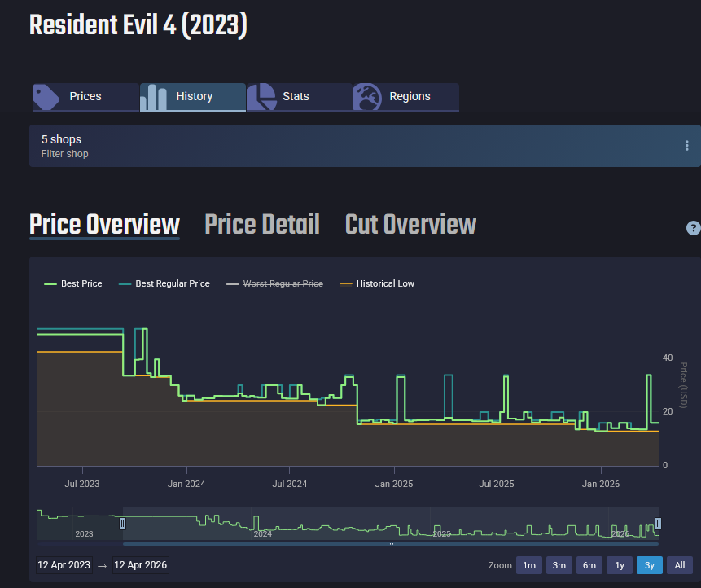Viewport: 701px width, 588px height.
Task: Open the Stats tab
Action: click(300, 97)
